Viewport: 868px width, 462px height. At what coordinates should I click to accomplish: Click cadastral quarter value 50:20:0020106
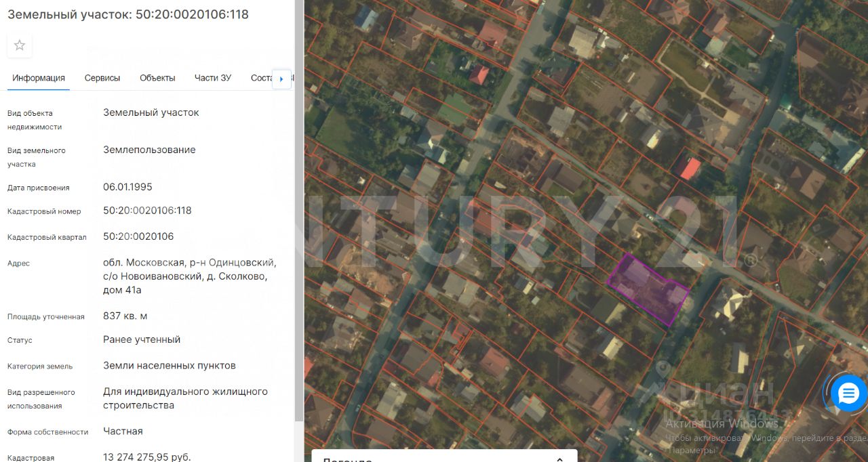coord(138,236)
